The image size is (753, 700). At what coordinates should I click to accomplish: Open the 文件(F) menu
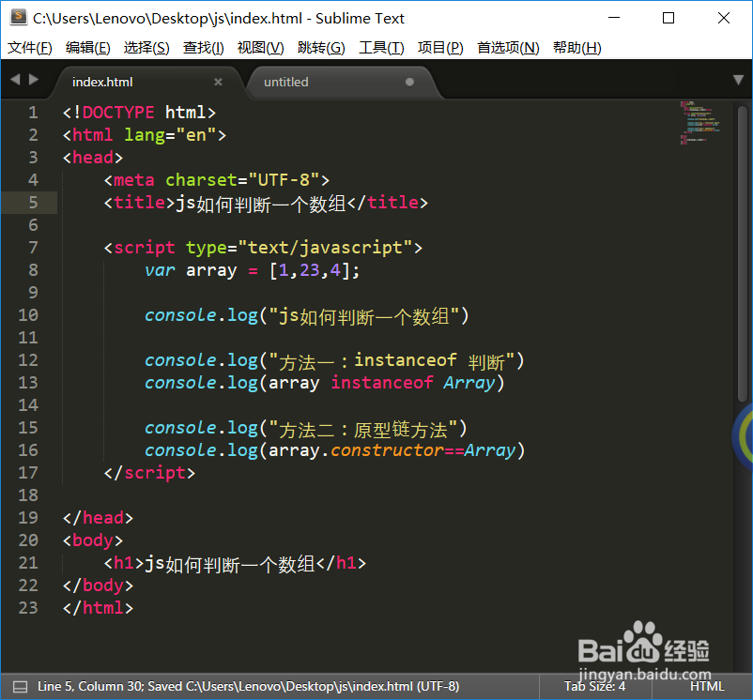[30, 48]
